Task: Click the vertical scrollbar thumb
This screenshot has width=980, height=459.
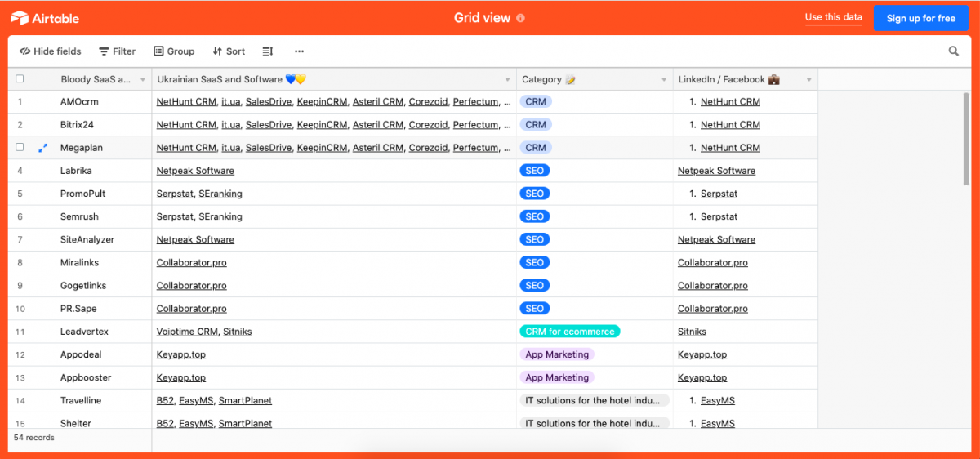Action: click(x=967, y=139)
